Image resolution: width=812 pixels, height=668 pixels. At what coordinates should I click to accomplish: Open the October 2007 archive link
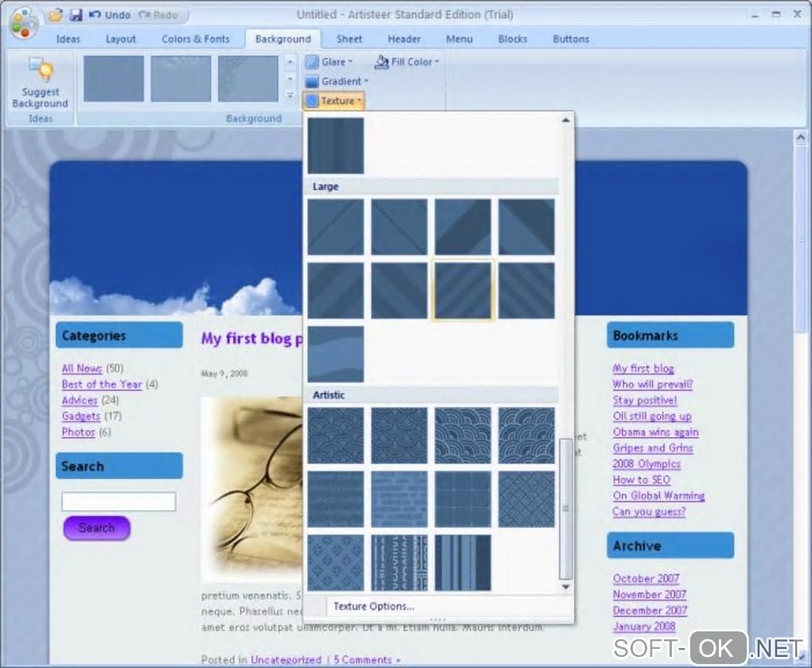point(646,578)
